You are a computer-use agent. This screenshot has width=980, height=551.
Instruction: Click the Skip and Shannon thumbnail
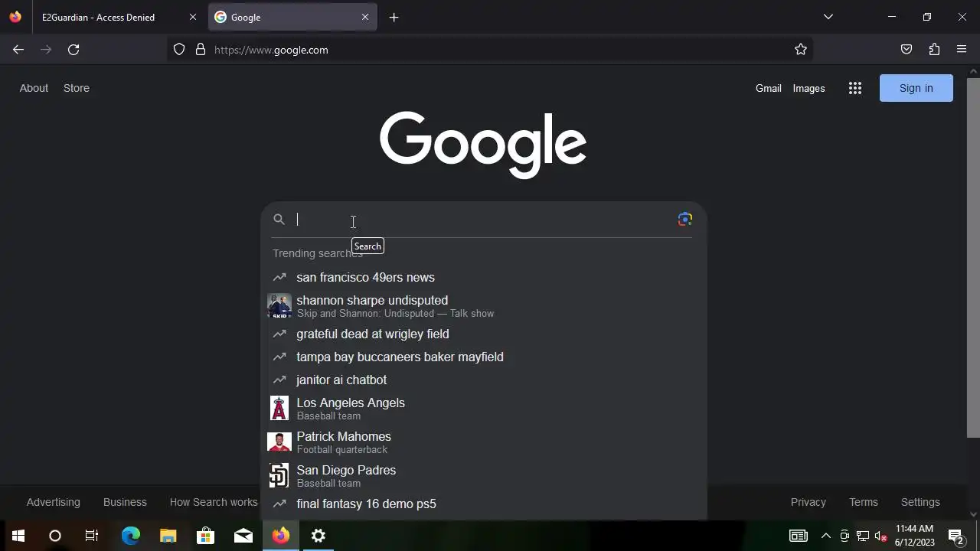click(279, 306)
